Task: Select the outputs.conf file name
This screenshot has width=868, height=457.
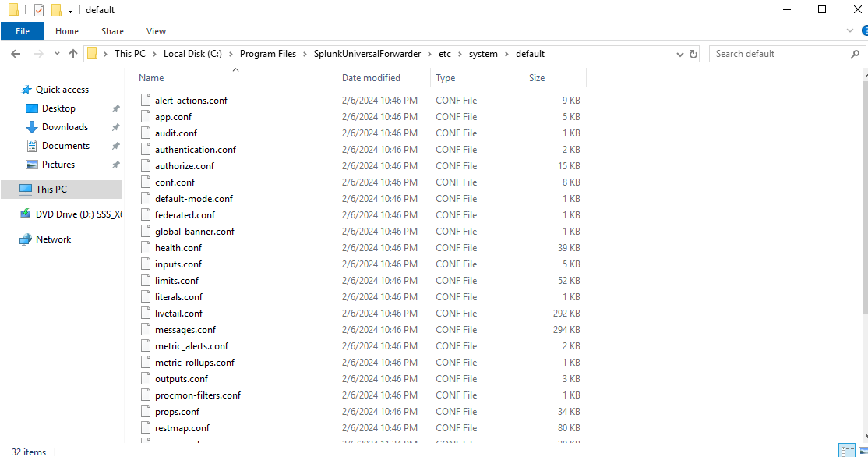Action: 182,379
